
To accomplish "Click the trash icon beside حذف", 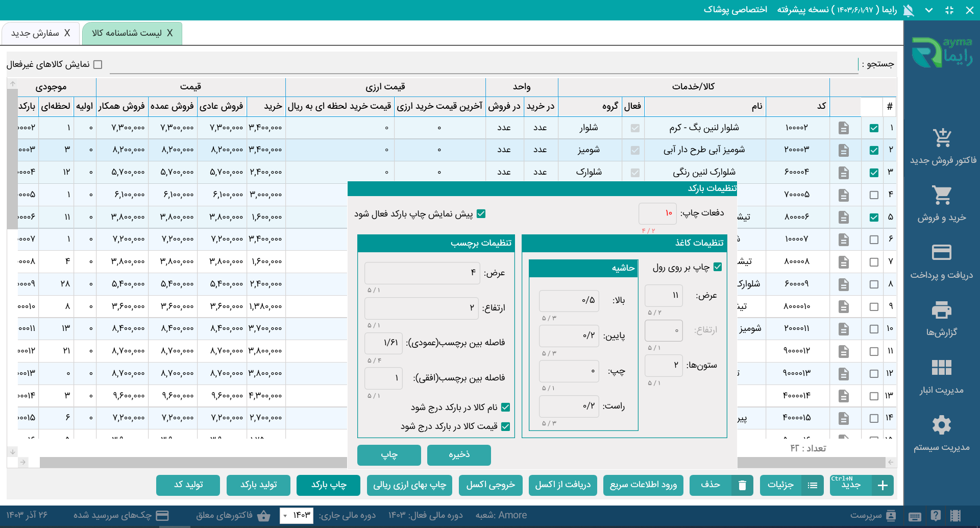I will (743, 485).
